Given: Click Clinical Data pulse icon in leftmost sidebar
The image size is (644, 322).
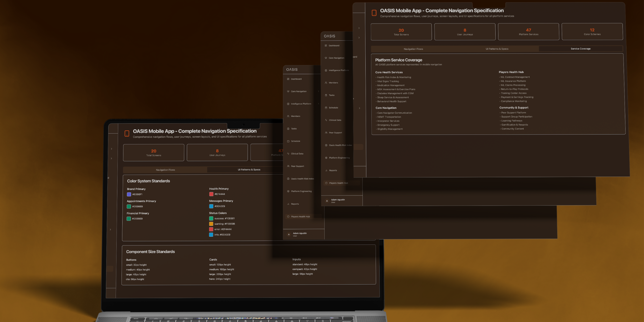Looking at the screenshot, I should pos(288,154).
